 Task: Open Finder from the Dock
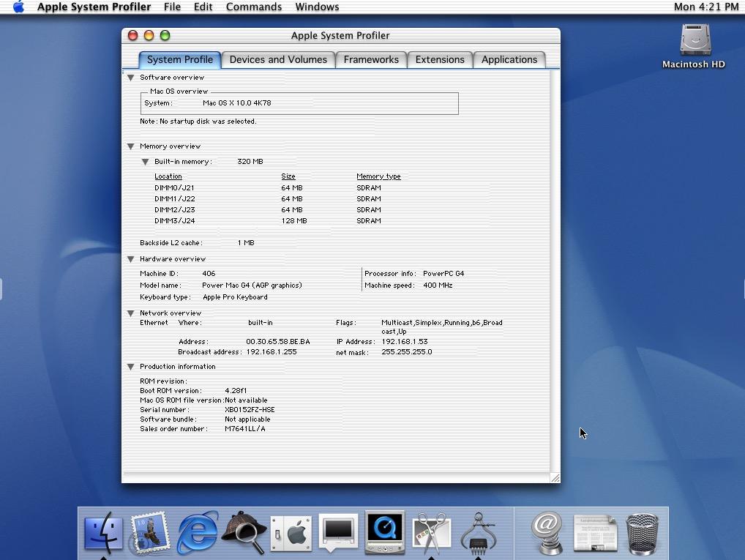click(103, 533)
